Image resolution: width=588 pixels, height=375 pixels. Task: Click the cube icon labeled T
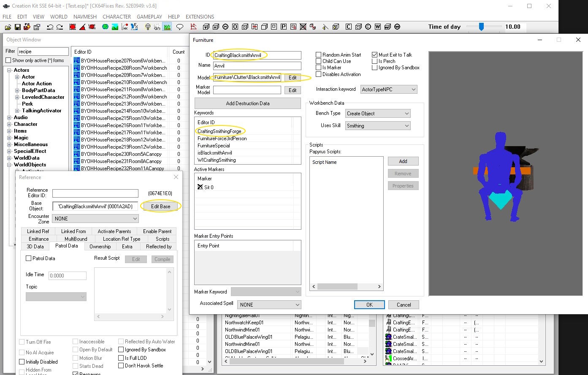[206, 27]
